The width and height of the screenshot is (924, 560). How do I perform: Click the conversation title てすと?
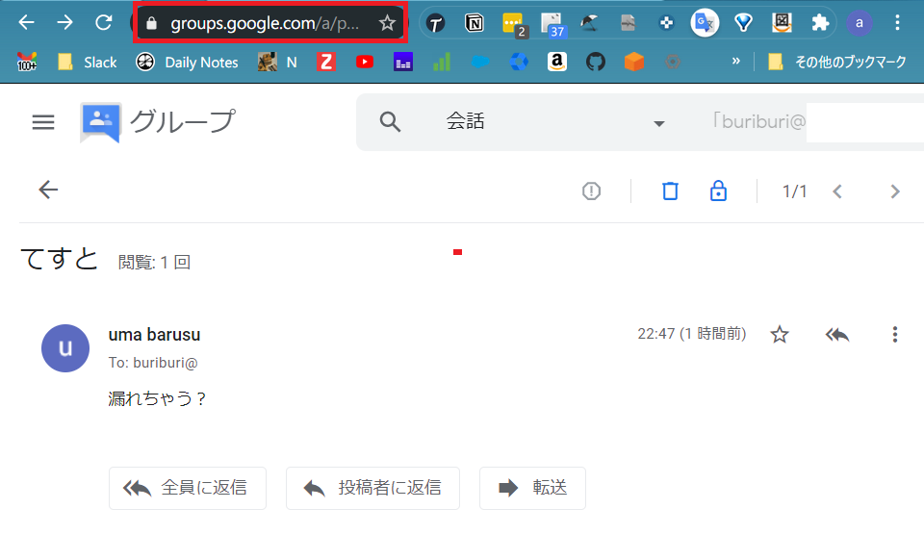click(x=59, y=259)
